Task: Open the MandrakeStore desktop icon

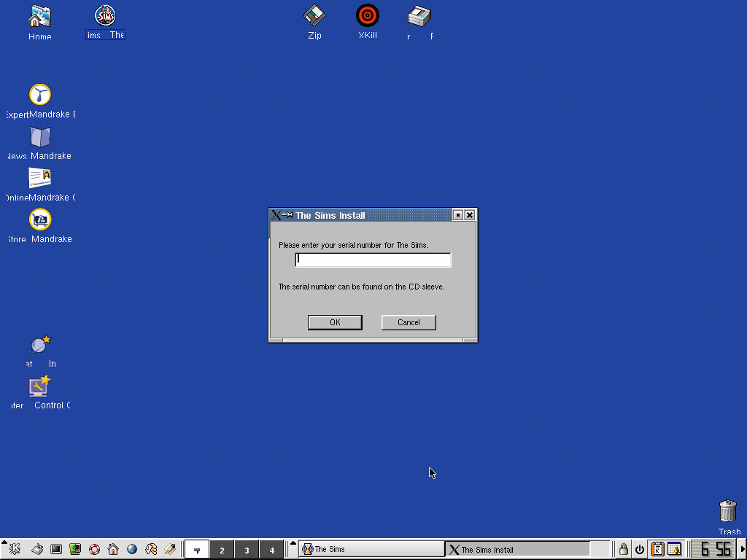Action: [x=40, y=219]
